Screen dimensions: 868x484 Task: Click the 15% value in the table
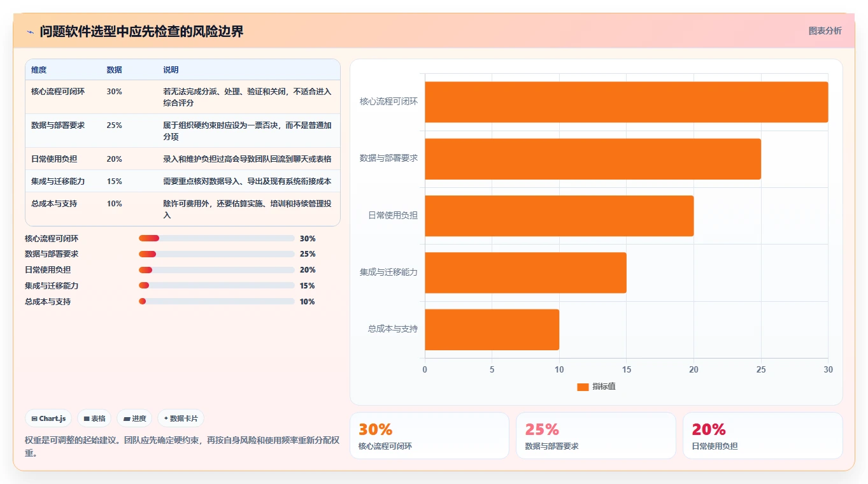(x=115, y=181)
